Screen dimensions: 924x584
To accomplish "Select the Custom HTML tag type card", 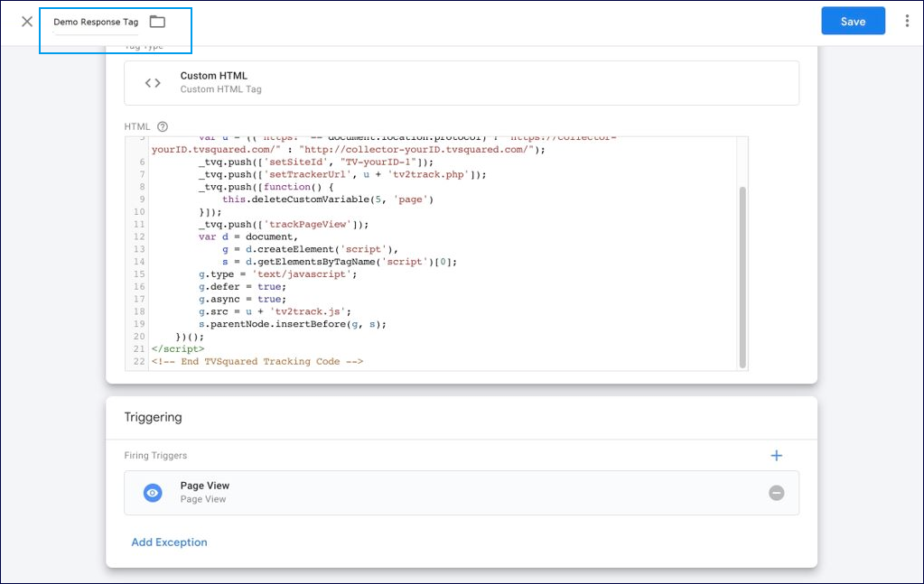I will [x=461, y=83].
